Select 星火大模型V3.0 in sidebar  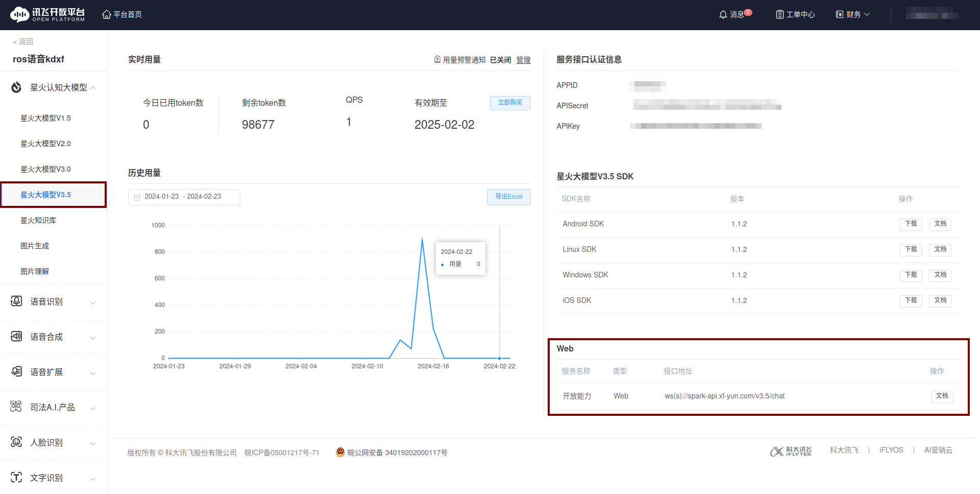point(53,169)
